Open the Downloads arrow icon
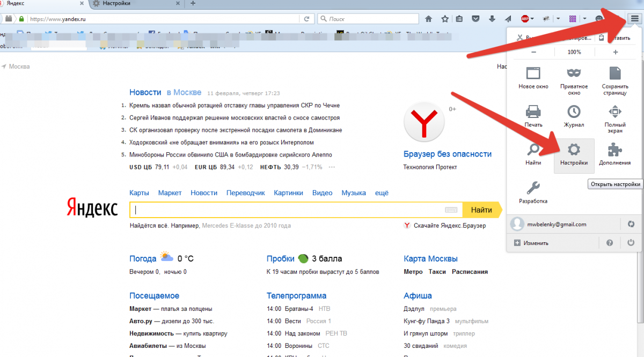The height and width of the screenshot is (357, 644). click(492, 19)
